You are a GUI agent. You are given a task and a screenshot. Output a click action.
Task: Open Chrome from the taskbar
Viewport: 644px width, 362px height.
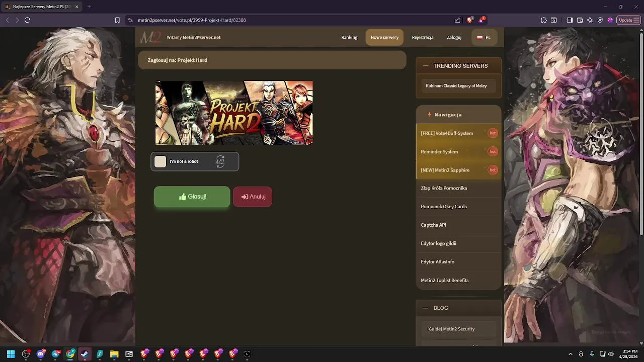[x=70, y=354]
